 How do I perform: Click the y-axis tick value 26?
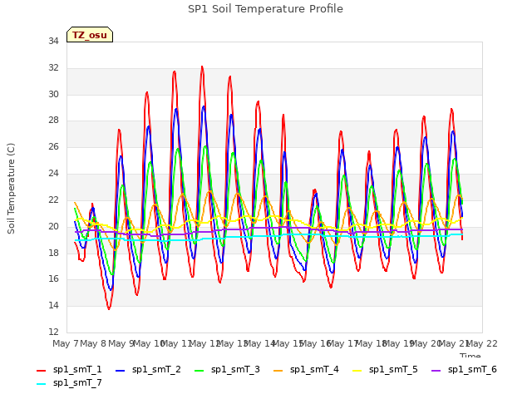click(x=53, y=146)
